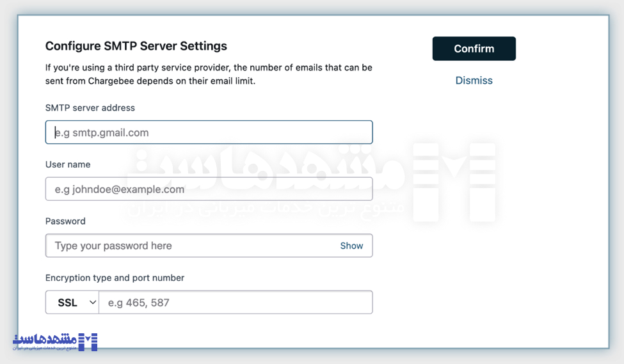Click the blue logo text in bottom-left corner
The width and height of the screenshot is (624, 364).
point(45,341)
